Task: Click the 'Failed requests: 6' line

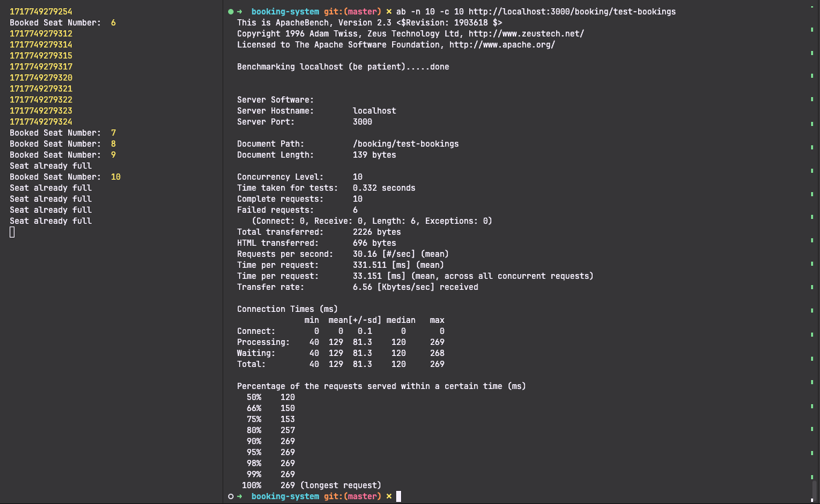Action: point(297,210)
